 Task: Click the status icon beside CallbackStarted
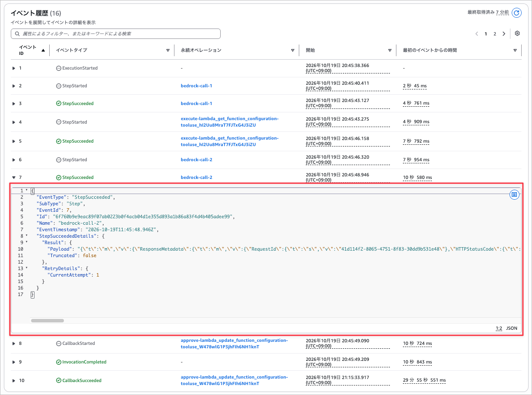coord(59,344)
